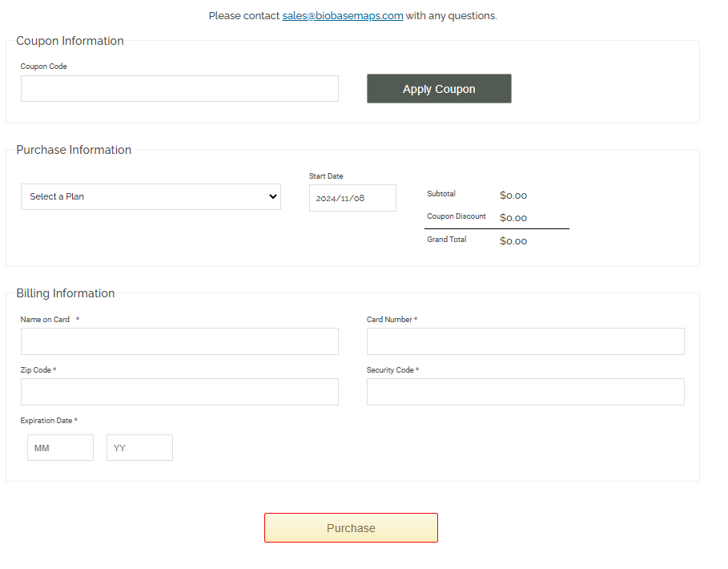Click the Purchase Information heading

[x=74, y=150]
